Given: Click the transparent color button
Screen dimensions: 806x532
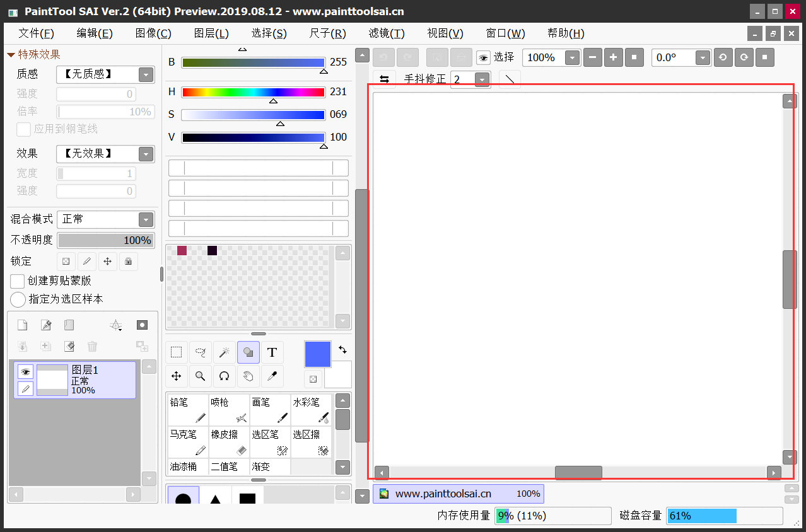Looking at the screenshot, I should pos(313,379).
